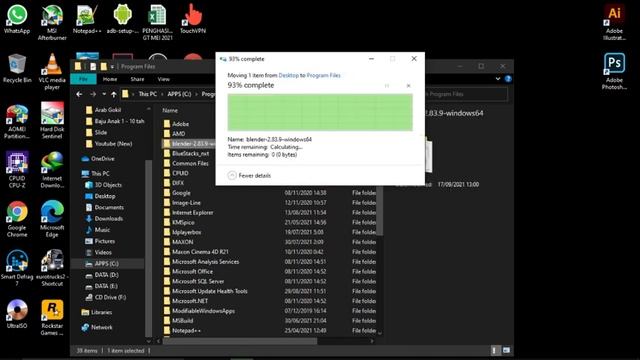Image resolution: width=640 pixels, height=360 pixels.
Task: Launch MSI Afterburner desktop icon
Action: click(52, 22)
